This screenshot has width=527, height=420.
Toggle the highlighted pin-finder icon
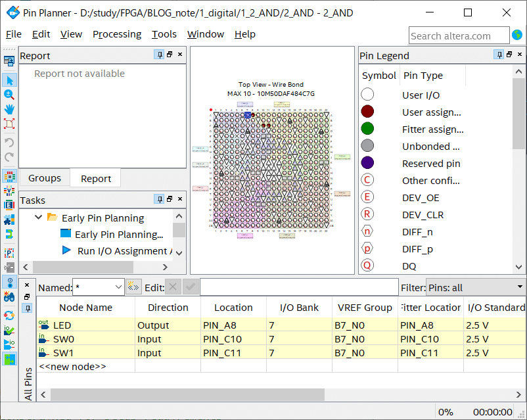pos(9,282)
